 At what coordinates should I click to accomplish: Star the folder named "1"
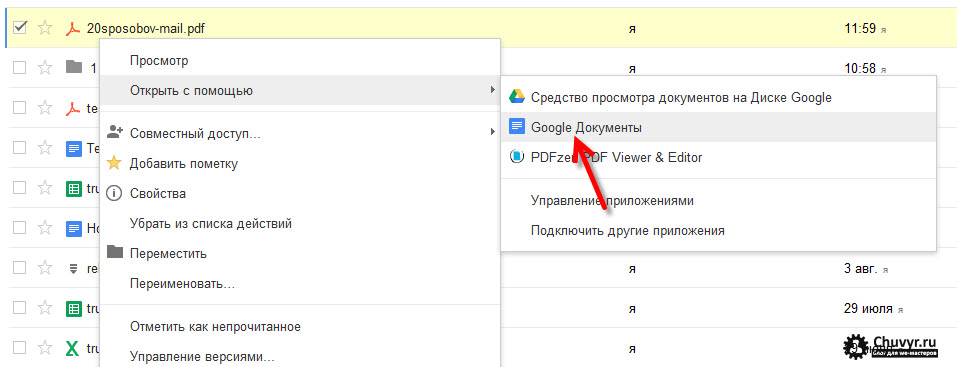[x=45, y=67]
